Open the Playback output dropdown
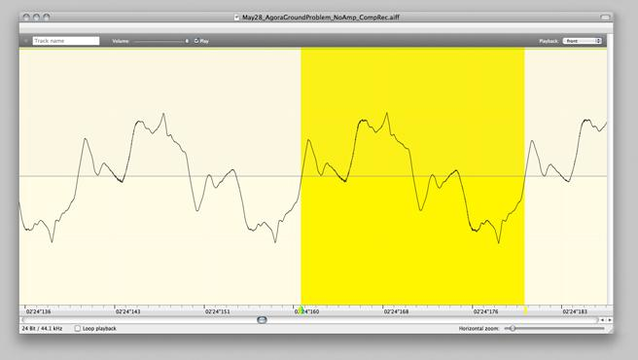Image resolution: width=638 pixels, height=360 pixels. [x=582, y=41]
